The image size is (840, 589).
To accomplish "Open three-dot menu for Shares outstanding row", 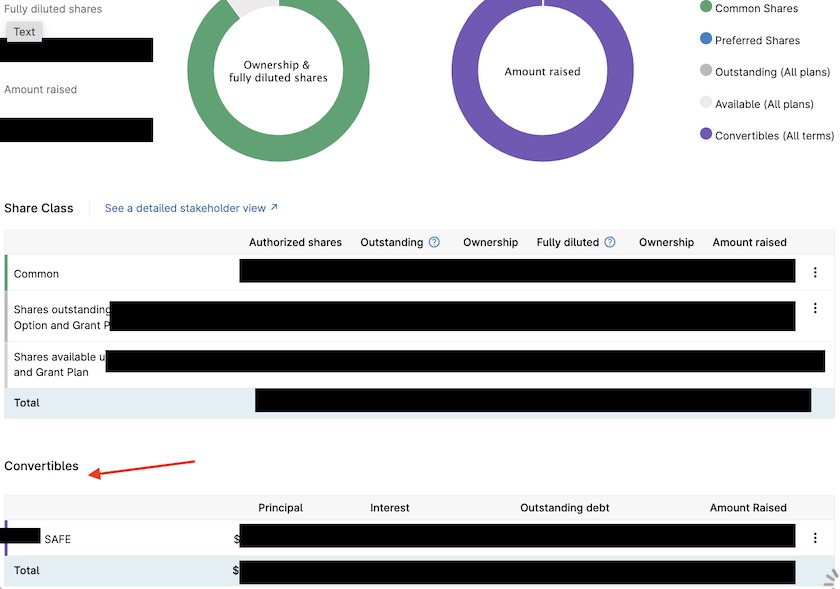I will tap(815, 310).
